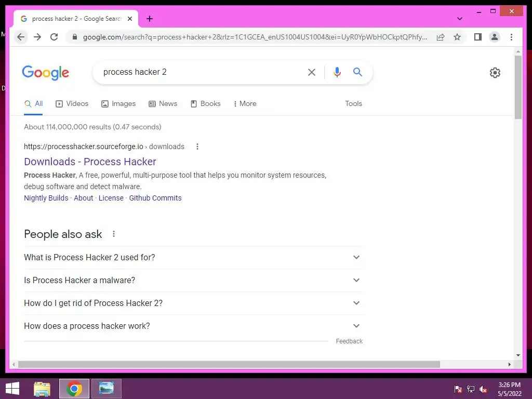Open Action Center flag tray icon
Screen dimensions: 532x399
click(458, 389)
